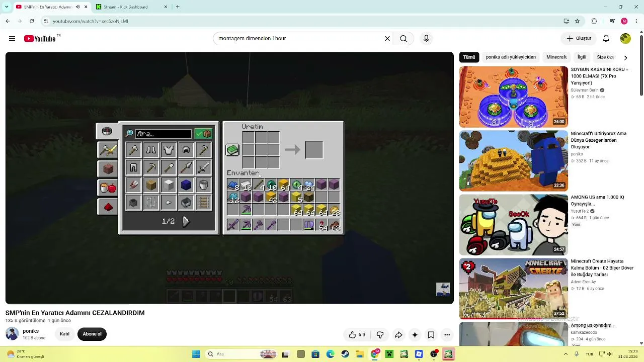This screenshot has width=644, height=362.
Task: Focus the recipe book Ara search field
Action: coord(163,134)
